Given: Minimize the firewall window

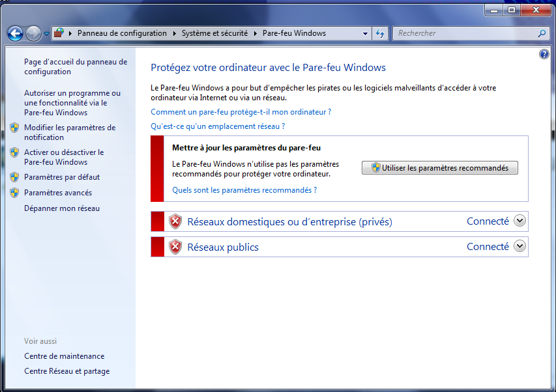Looking at the screenshot, I should 494,10.
